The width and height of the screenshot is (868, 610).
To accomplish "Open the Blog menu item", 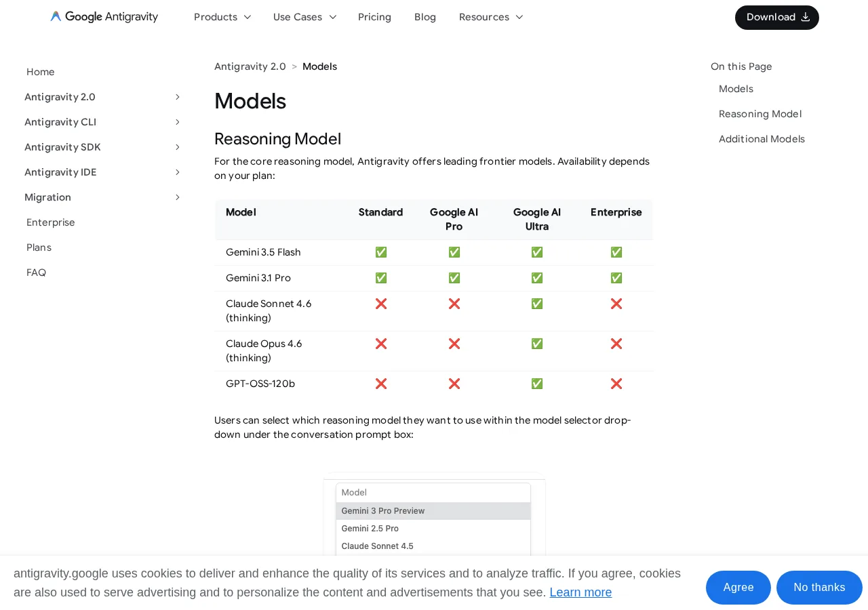I will (425, 17).
